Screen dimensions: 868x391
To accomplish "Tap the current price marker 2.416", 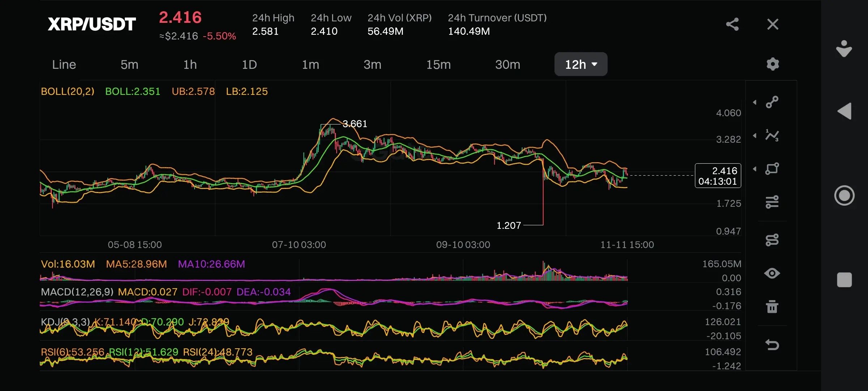I will pos(718,176).
